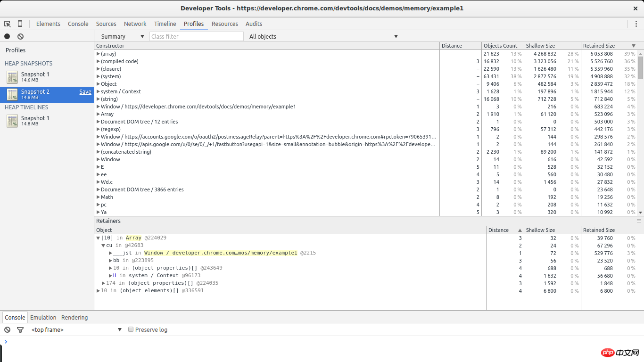This screenshot has width=644, height=362.
Task: Select the pc constructor row
Action: point(366,205)
